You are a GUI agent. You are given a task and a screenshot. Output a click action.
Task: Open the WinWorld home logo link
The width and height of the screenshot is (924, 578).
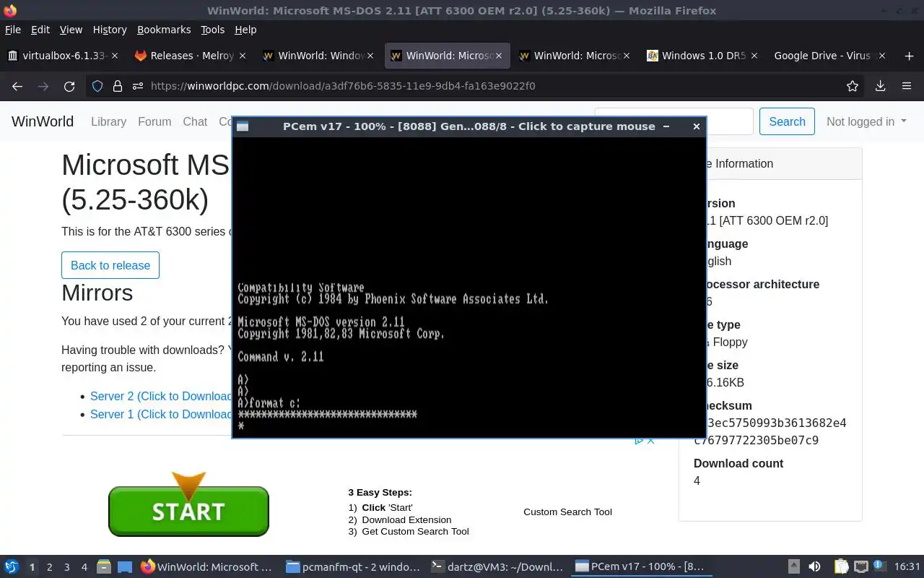[x=43, y=121]
